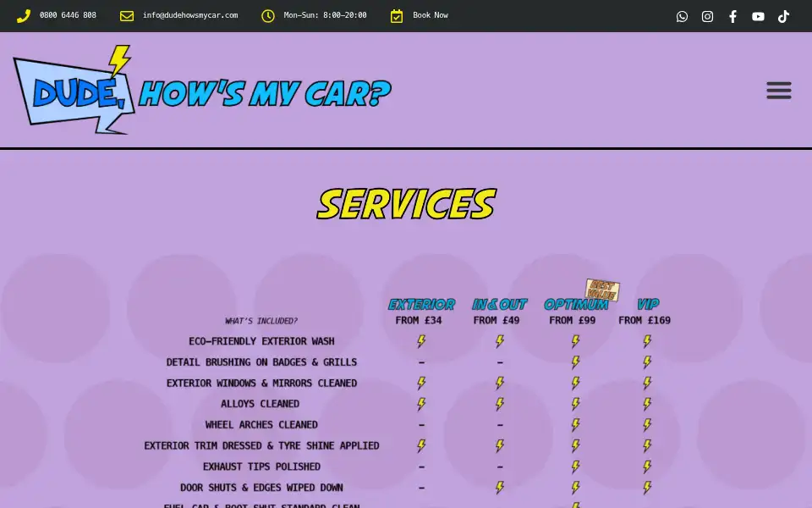Image resolution: width=812 pixels, height=508 pixels.
Task: Click the opening hours clock icon
Action: (268, 16)
